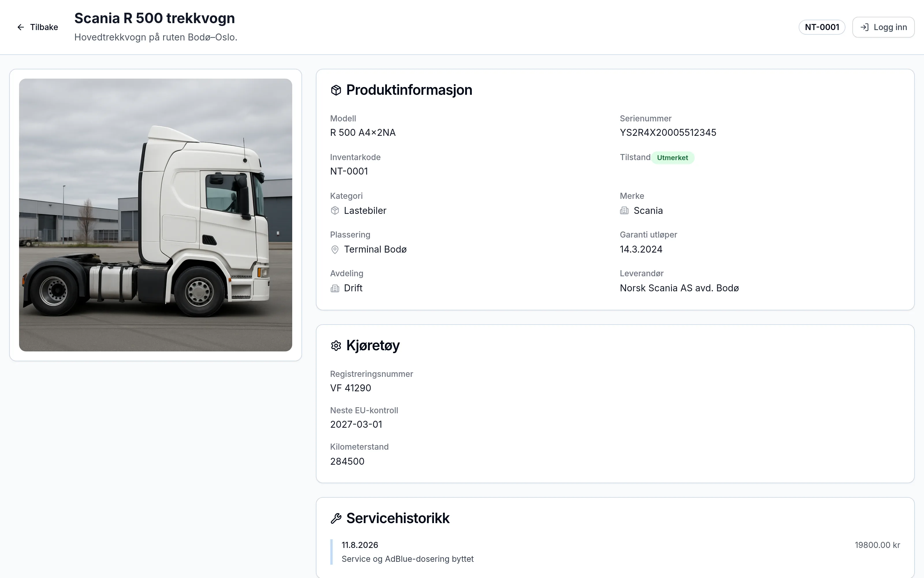Click the Produktinformasjon box icon

336,90
